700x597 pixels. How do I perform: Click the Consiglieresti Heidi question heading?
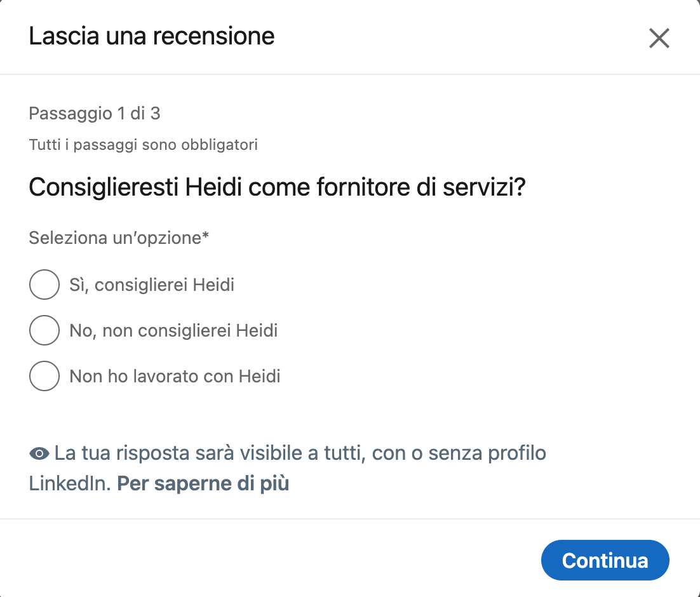pyautogui.click(x=278, y=188)
